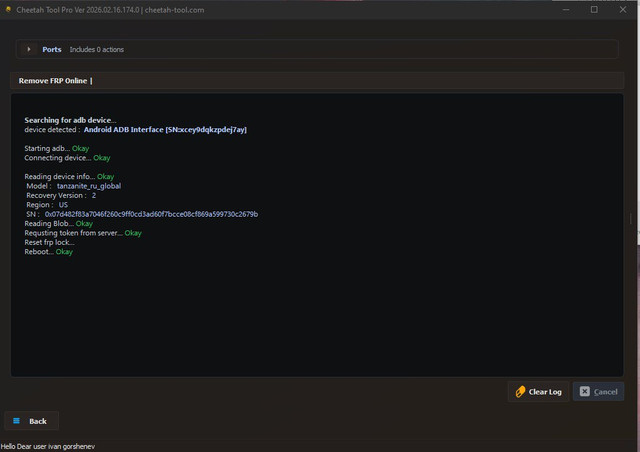Select the Remove FRP Online header
The height and width of the screenshot is (452, 640).
[x=55, y=80]
